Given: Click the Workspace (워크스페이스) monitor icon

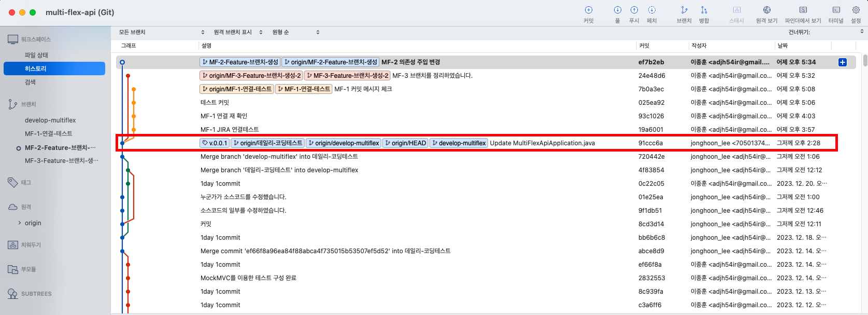Looking at the screenshot, I should [x=13, y=39].
